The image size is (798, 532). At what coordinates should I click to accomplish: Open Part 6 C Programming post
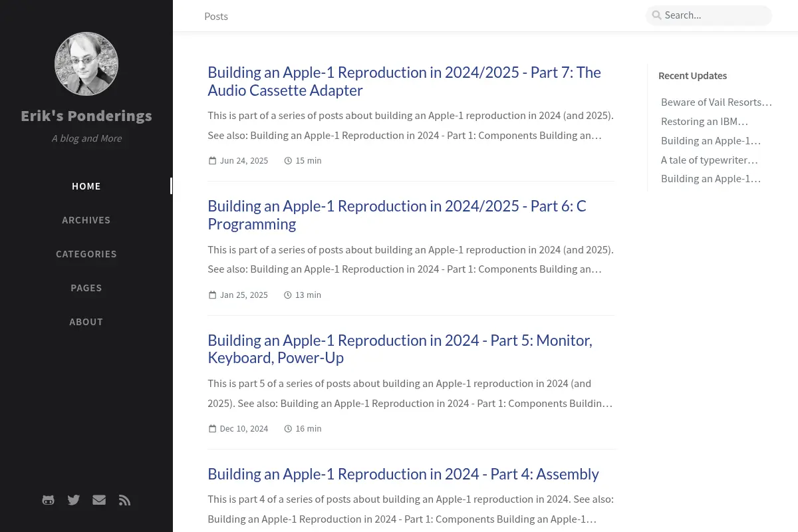(397, 215)
